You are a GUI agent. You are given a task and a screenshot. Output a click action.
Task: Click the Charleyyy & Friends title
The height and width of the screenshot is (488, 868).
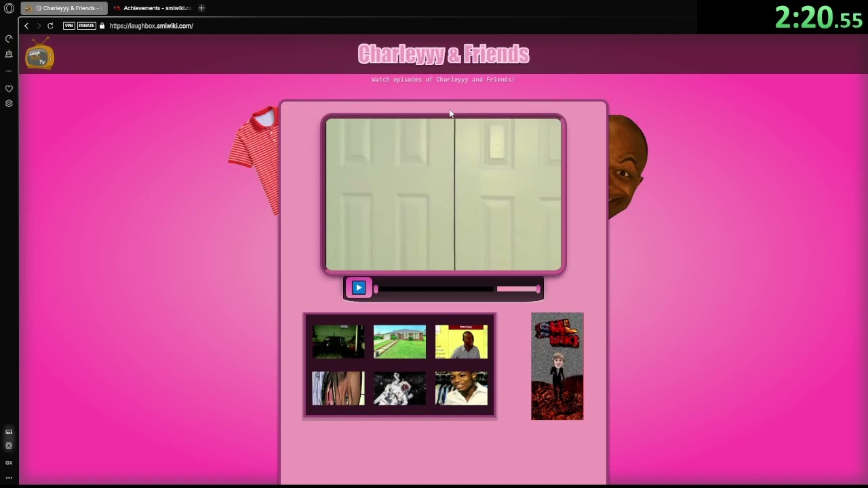443,54
